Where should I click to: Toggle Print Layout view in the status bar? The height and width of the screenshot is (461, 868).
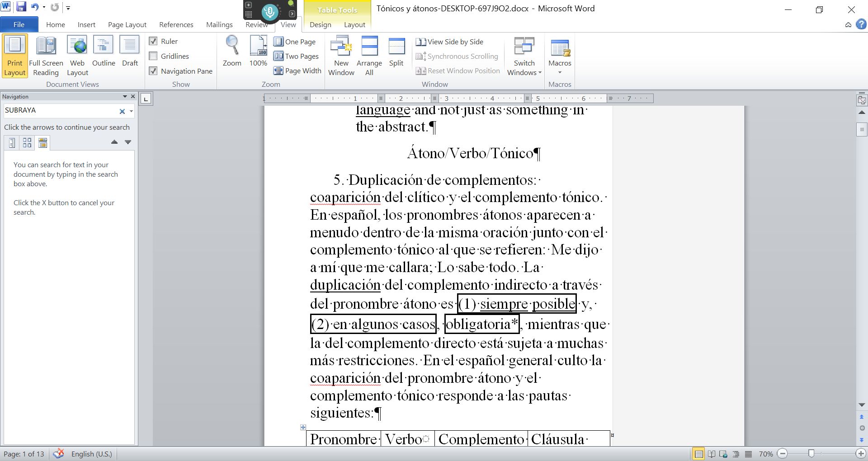pos(698,454)
